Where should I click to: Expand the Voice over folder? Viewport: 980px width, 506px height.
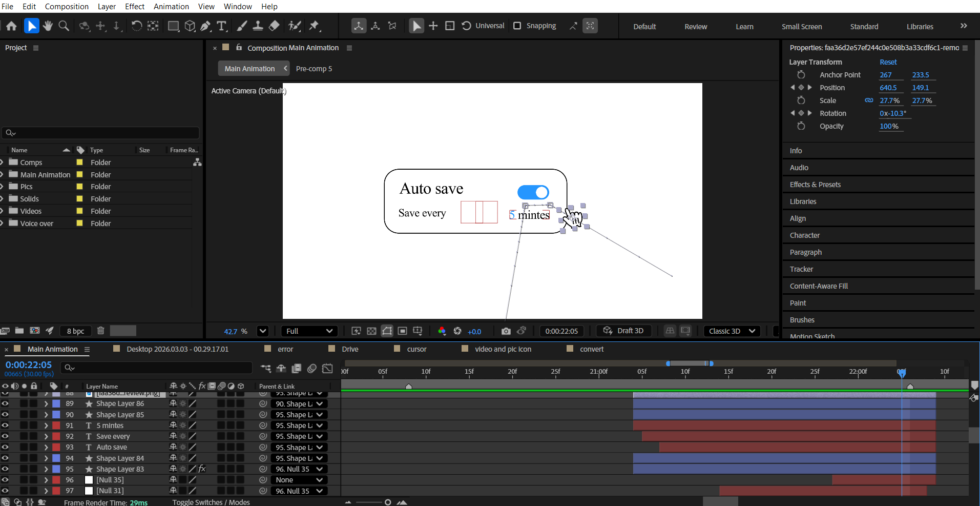coord(3,223)
